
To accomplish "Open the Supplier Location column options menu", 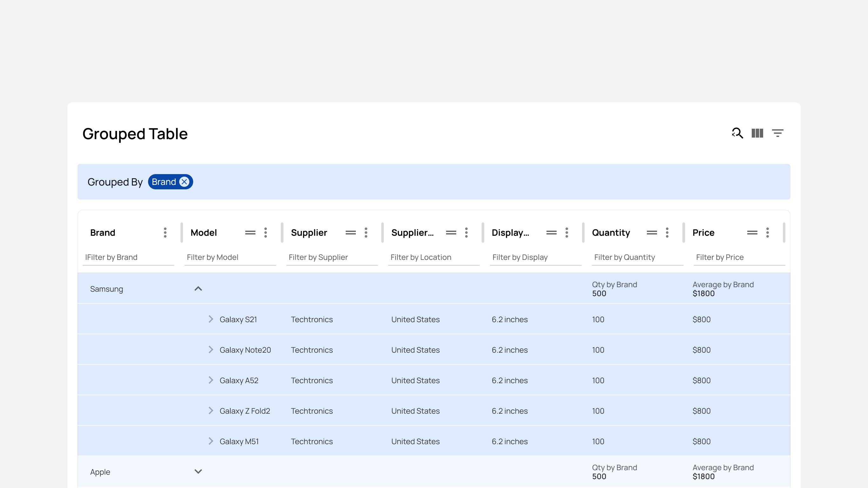I will [466, 233].
